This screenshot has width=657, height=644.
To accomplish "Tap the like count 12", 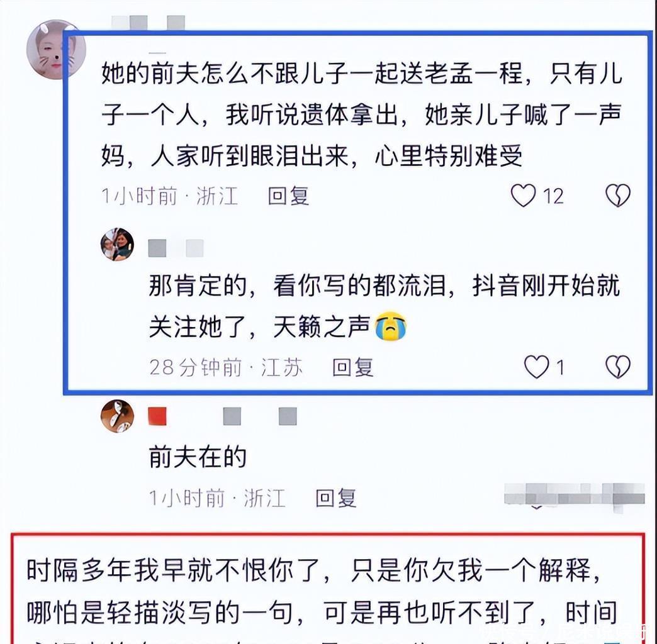I will coord(553,196).
